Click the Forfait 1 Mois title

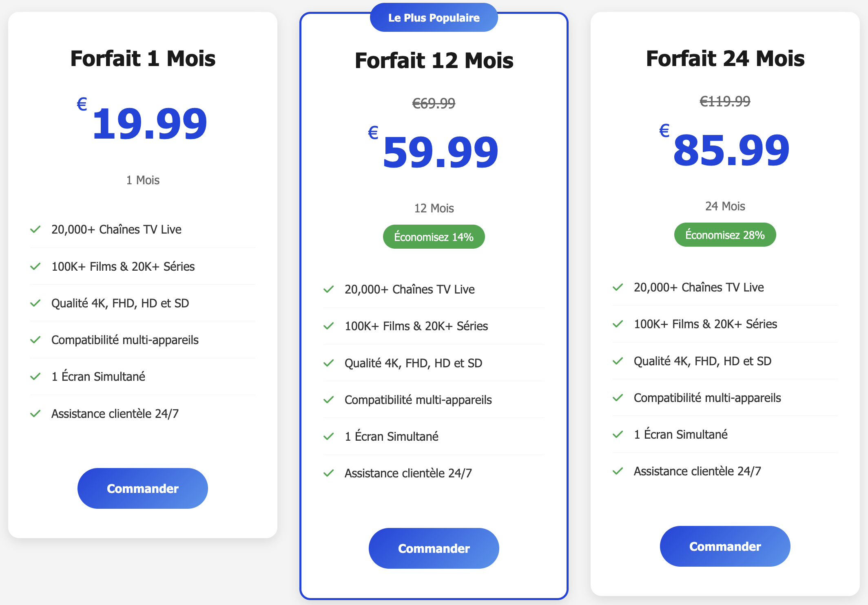click(143, 58)
